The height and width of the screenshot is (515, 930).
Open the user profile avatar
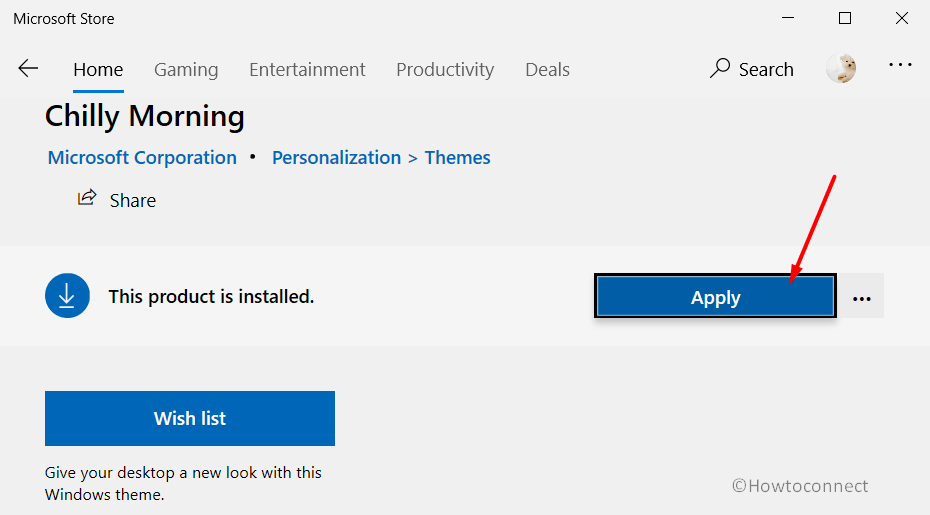tap(841, 68)
